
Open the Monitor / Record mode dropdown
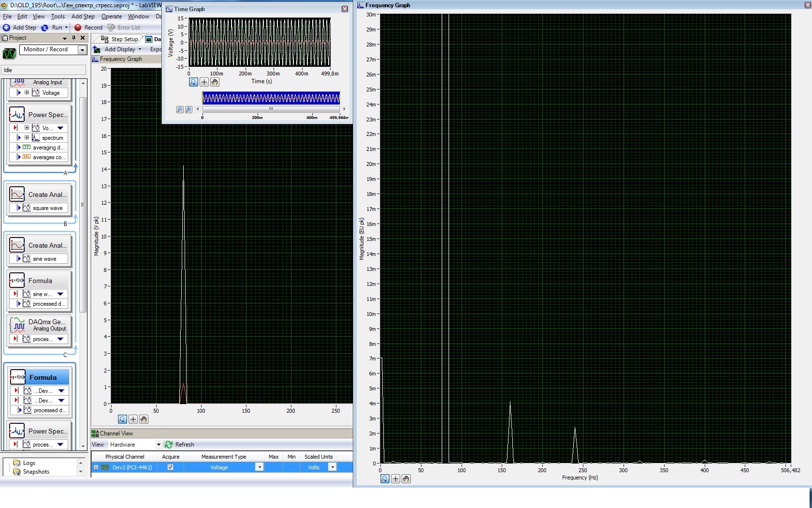click(x=82, y=50)
